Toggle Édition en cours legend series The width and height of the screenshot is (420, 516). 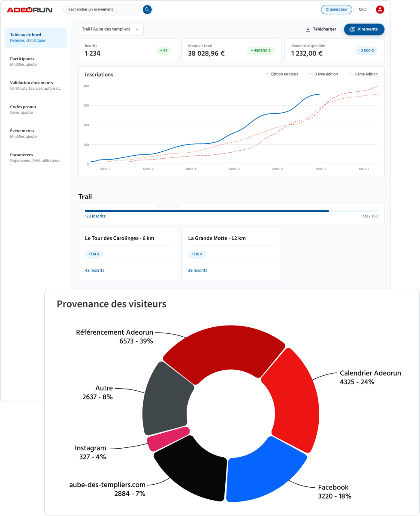(x=281, y=74)
